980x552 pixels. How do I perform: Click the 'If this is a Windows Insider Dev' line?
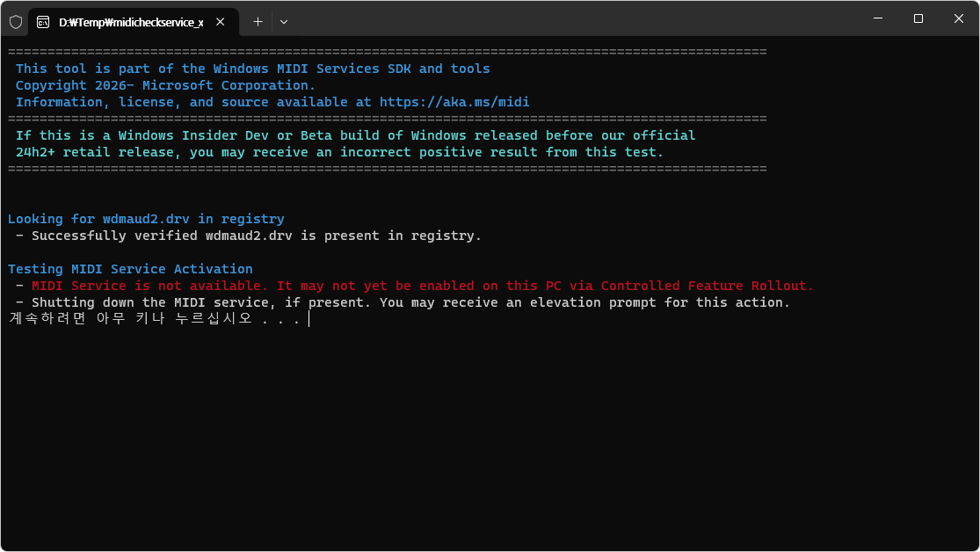pos(356,135)
